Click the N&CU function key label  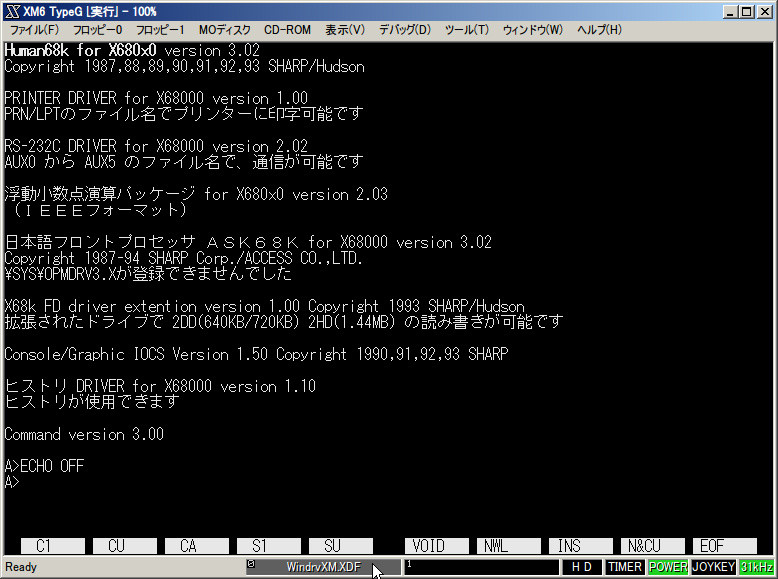pos(652,546)
